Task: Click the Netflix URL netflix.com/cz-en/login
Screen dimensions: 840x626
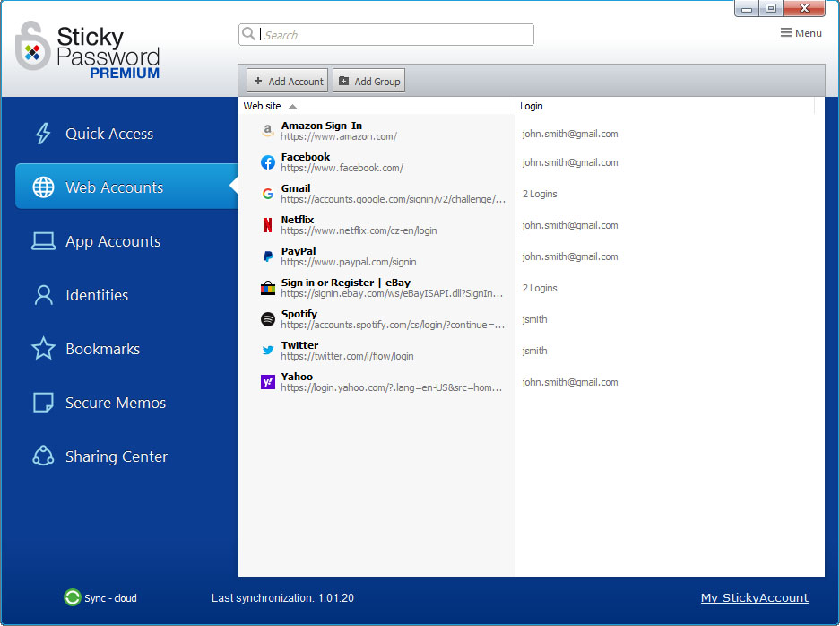Action: [x=359, y=230]
